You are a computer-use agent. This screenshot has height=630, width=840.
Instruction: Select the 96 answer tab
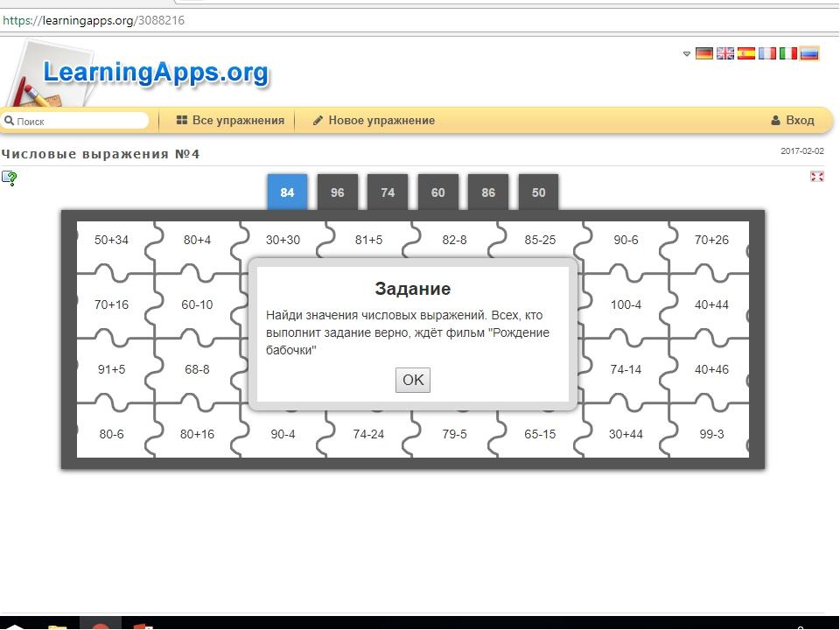[338, 192]
